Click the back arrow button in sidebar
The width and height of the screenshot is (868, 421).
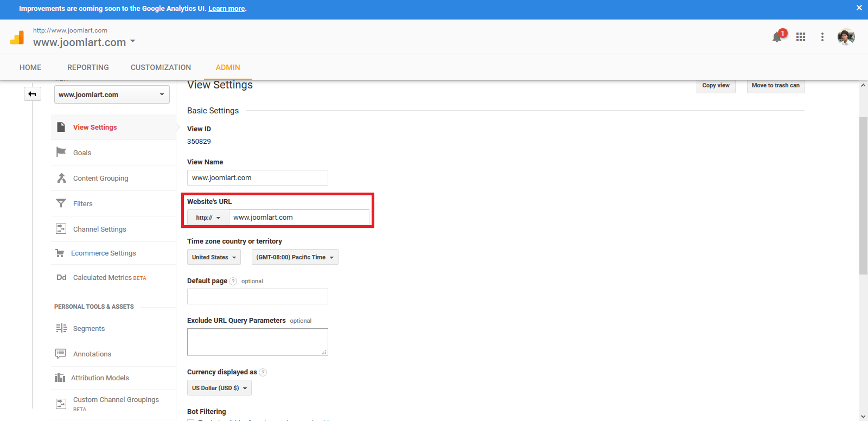(33, 94)
